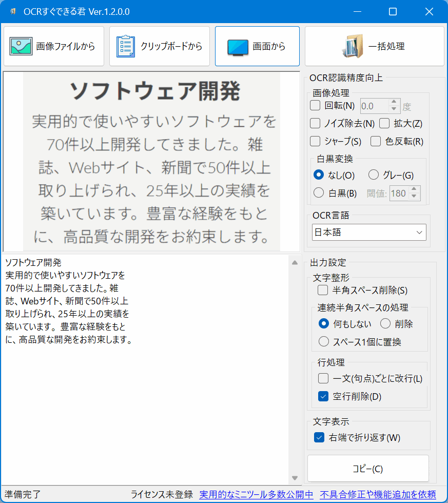
Task: Select グレー(G) radio button
Action: tap(373, 175)
